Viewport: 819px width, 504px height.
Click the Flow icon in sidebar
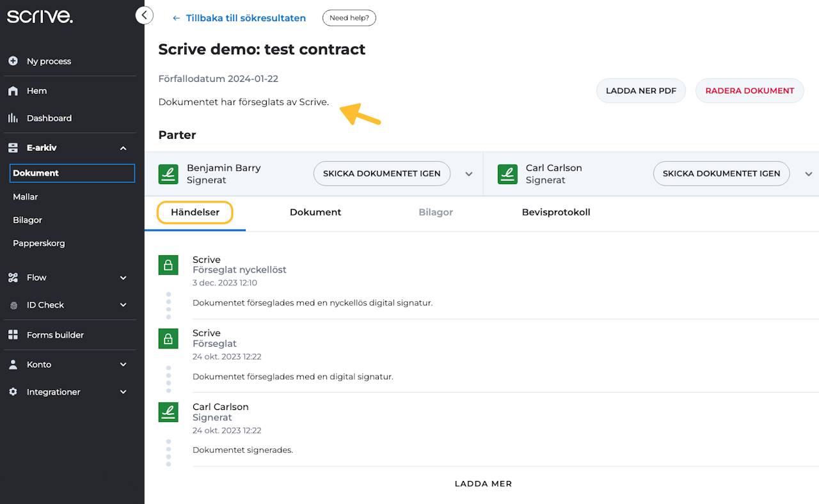[x=13, y=278]
